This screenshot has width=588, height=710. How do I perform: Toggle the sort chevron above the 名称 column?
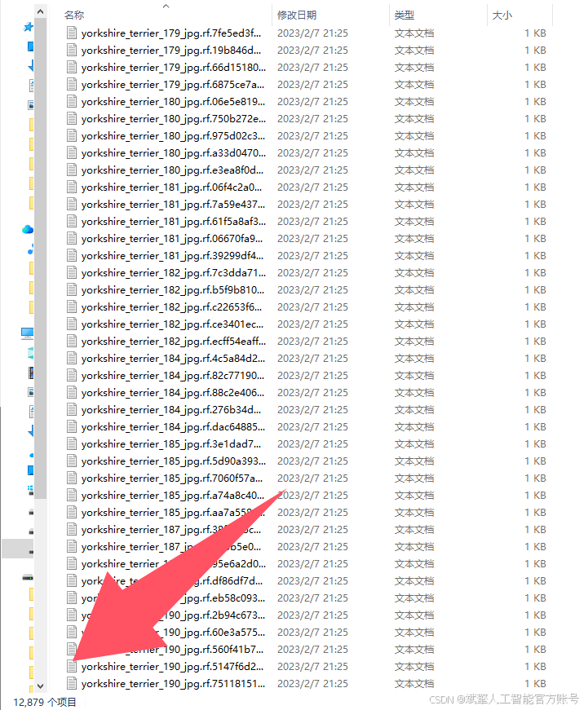click(166, 6)
